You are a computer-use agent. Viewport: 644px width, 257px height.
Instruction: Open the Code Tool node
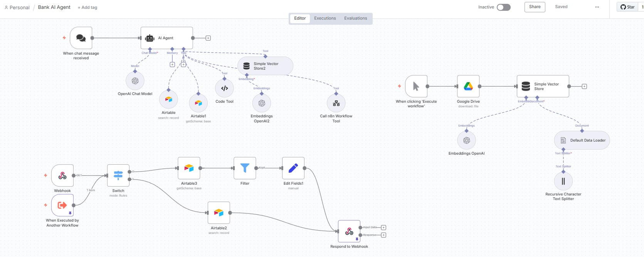pyautogui.click(x=224, y=88)
